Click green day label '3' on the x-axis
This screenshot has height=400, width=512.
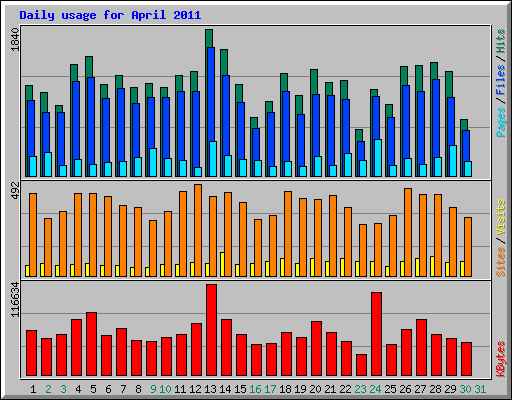pyautogui.click(x=63, y=389)
